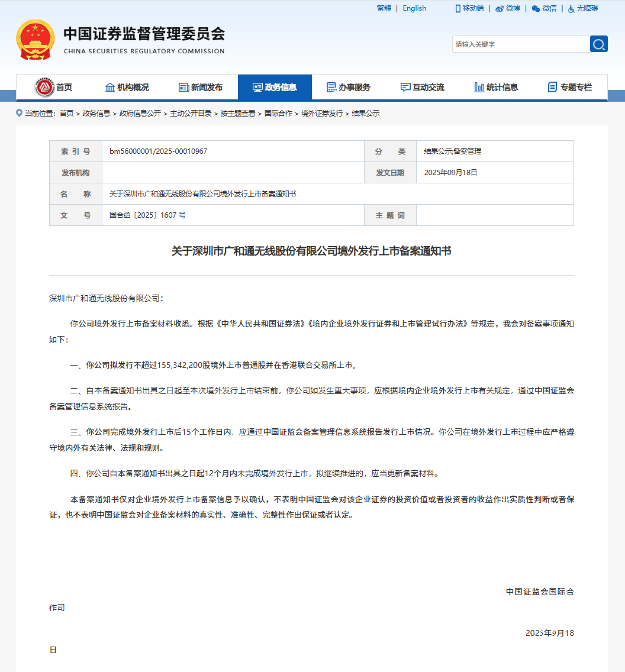
Task: Go to 办事服务 menu item
Action: coord(349,88)
